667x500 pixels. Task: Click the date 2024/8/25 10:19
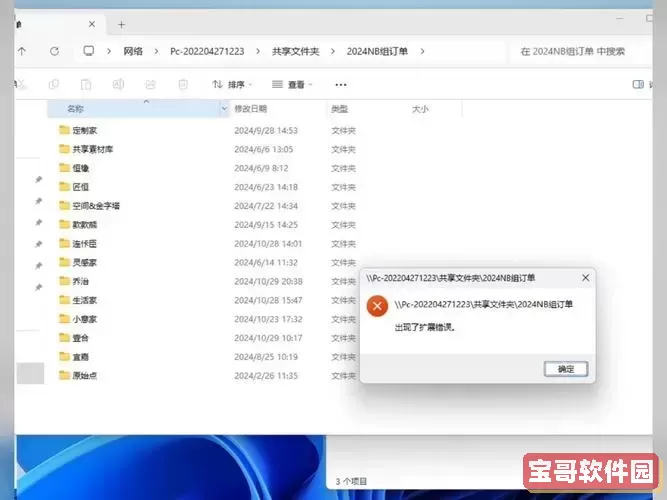(266, 357)
